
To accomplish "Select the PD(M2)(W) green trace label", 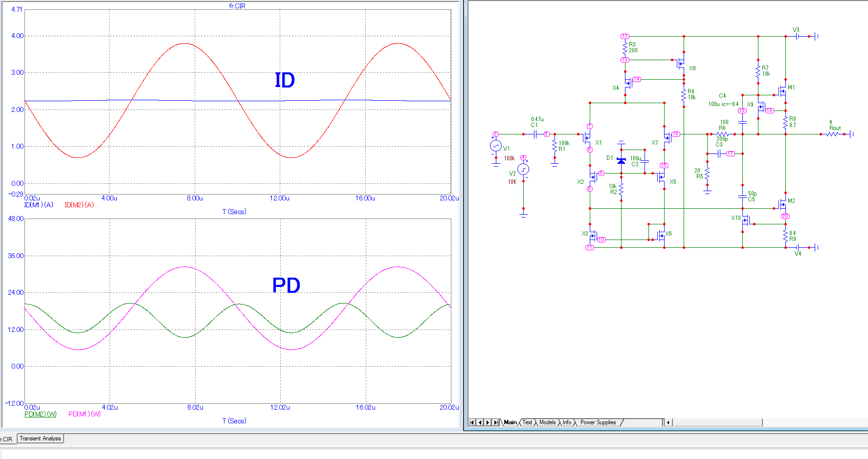I will (41, 414).
